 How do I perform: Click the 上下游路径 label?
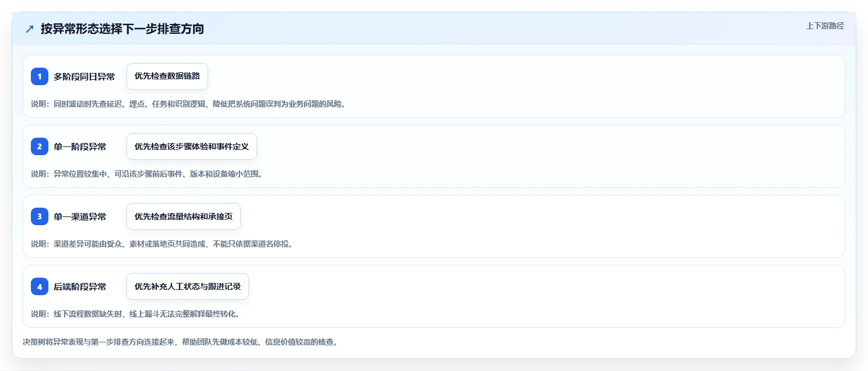coord(825,26)
